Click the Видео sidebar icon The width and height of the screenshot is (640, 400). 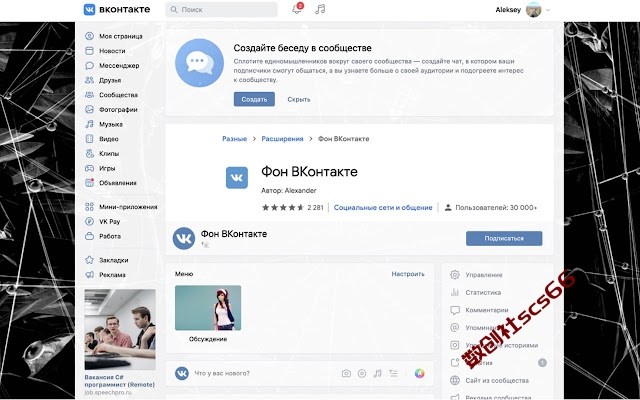[x=89, y=139]
